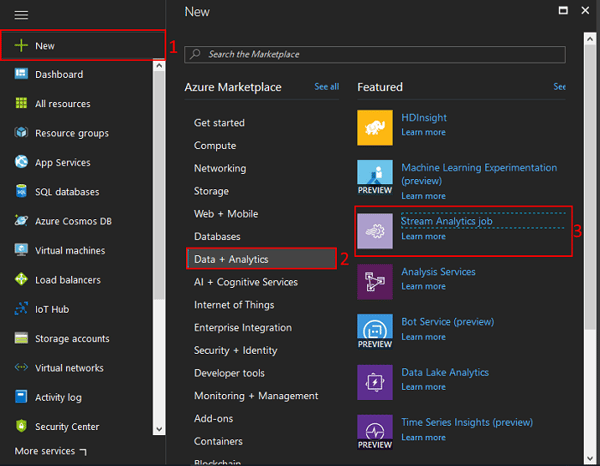Click blade scrollbar up arrow

[x=590, y=39]
